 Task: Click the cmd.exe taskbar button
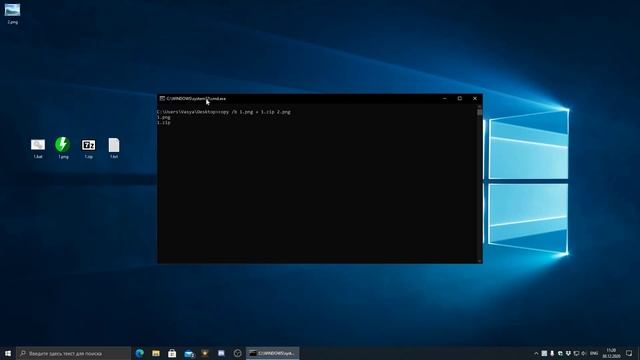point(272,353)
